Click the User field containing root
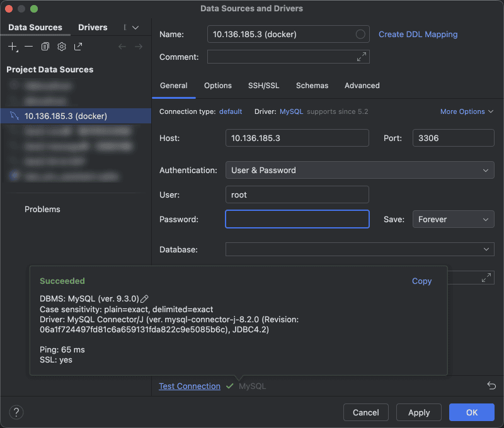504x428 pixels. tap(297, 194)
